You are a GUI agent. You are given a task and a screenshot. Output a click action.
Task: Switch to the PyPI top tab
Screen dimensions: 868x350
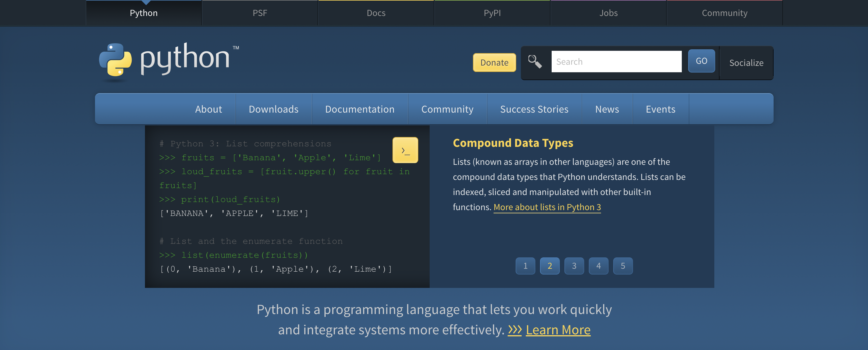click(x=492, y=13)
